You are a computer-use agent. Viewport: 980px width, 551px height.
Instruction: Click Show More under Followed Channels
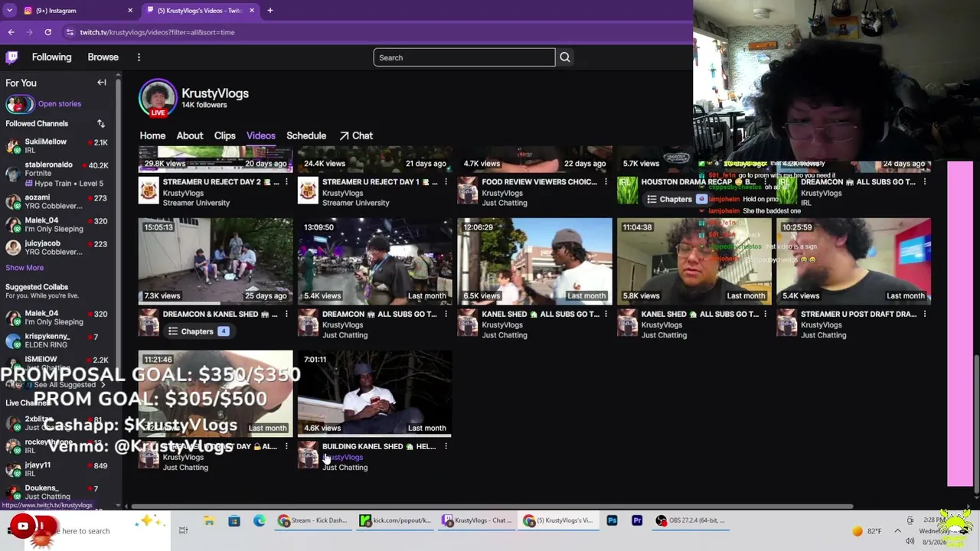(24, 268)
